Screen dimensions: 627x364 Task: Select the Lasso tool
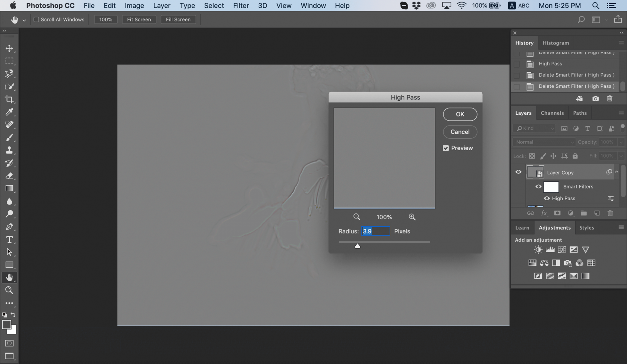click(9, 74)
